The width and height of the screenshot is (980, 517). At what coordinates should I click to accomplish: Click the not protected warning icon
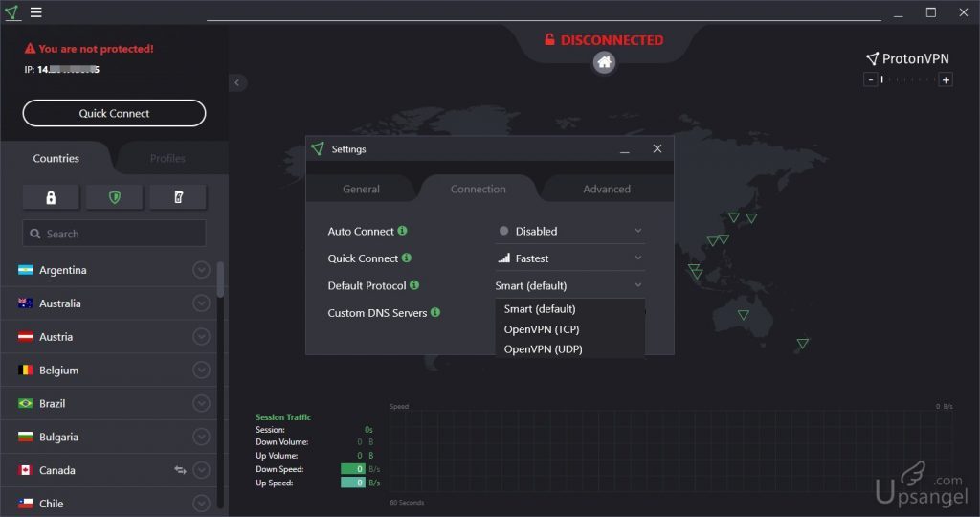30,48
